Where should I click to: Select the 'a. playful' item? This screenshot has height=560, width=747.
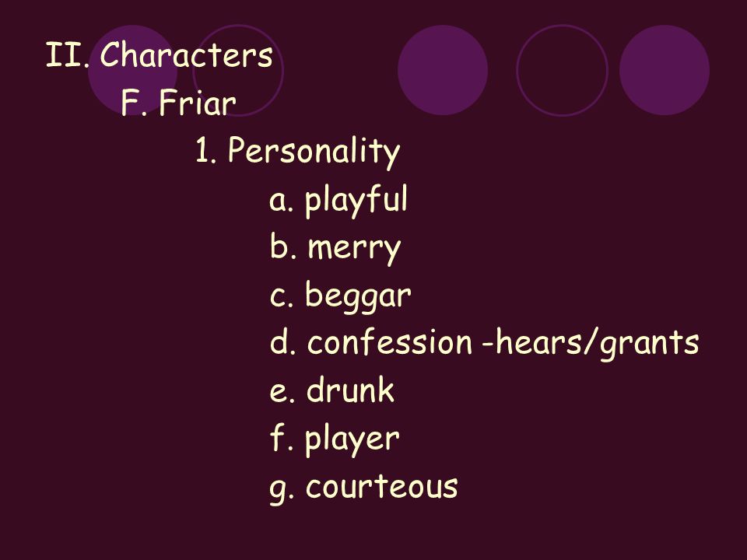pos(338,201)
